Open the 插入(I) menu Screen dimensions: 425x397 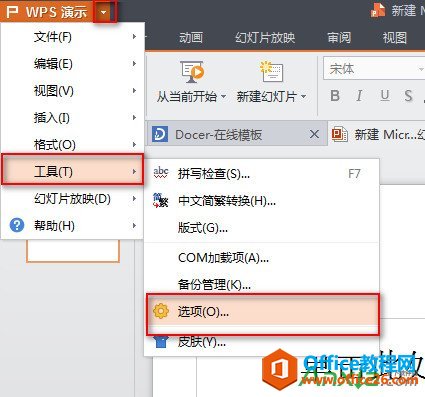[x=73, y=118]
